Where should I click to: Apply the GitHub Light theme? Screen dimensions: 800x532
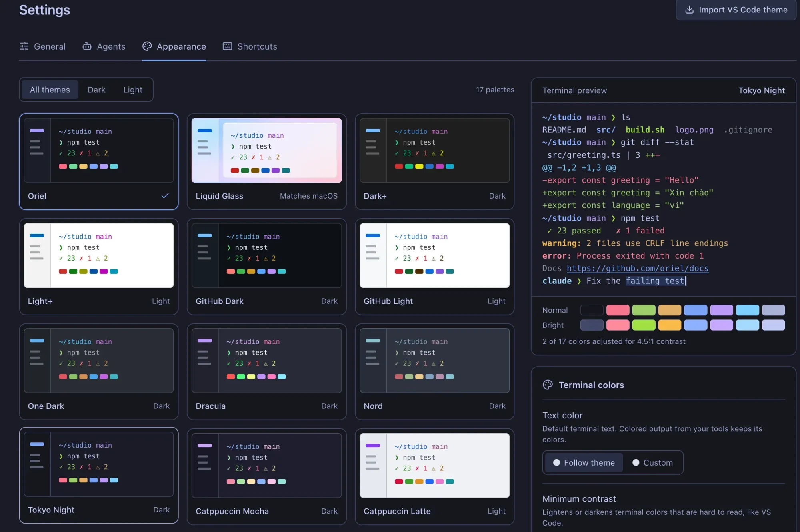(x=434, y=267)
